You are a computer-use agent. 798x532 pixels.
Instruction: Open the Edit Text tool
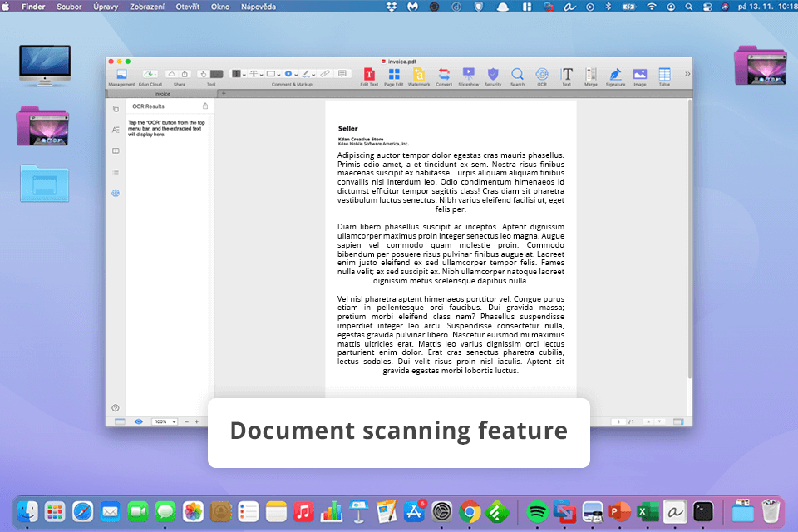pos(369,74)
